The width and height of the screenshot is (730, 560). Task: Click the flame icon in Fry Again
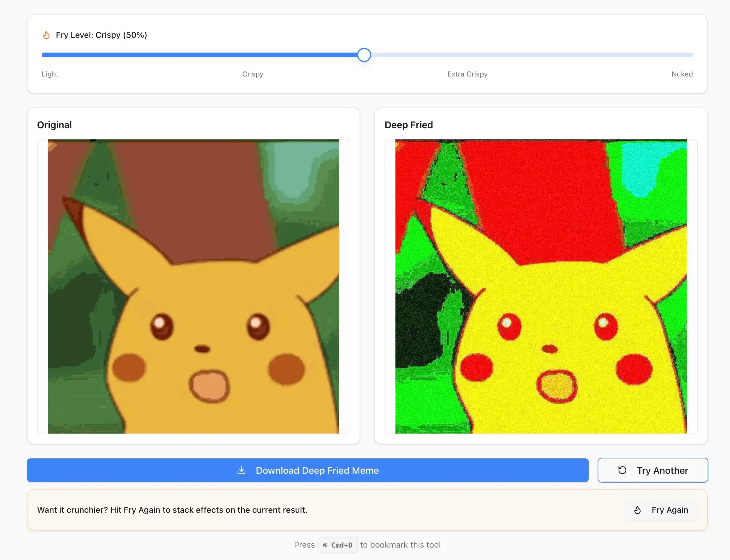point(637,510)
